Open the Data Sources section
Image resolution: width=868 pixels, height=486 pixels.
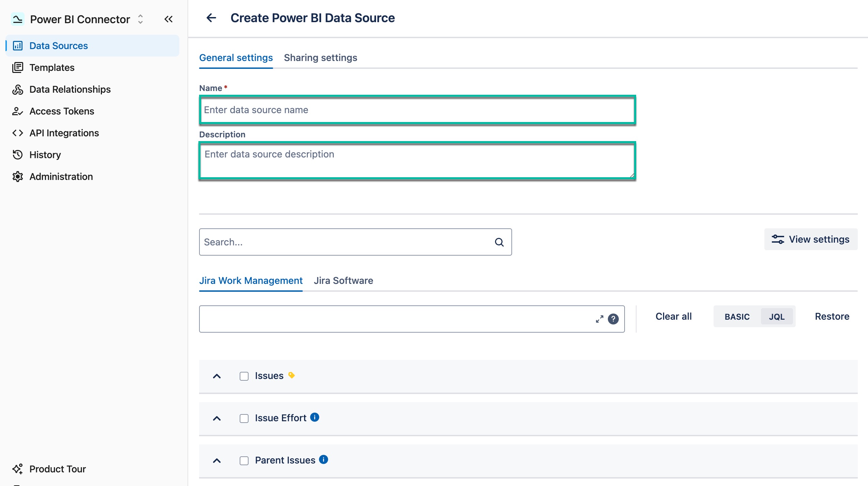pyautogui.click(x=58, y=45)
